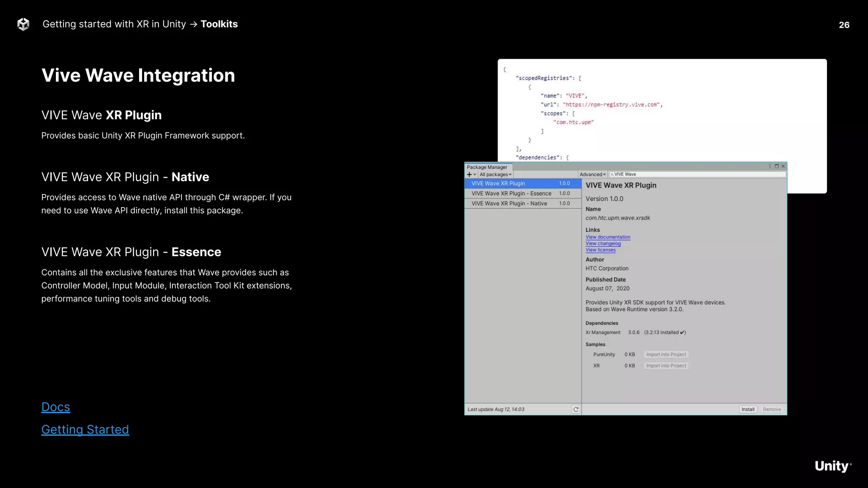Open the Docs link
The width and height of the screenshot is (868, 488).
pos(56,407)
